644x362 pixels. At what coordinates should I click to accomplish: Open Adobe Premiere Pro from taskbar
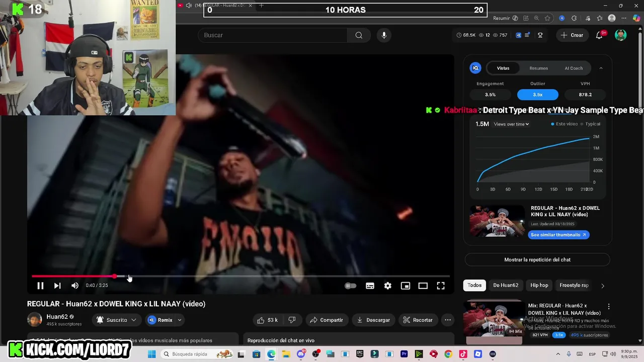pos(404,354)
